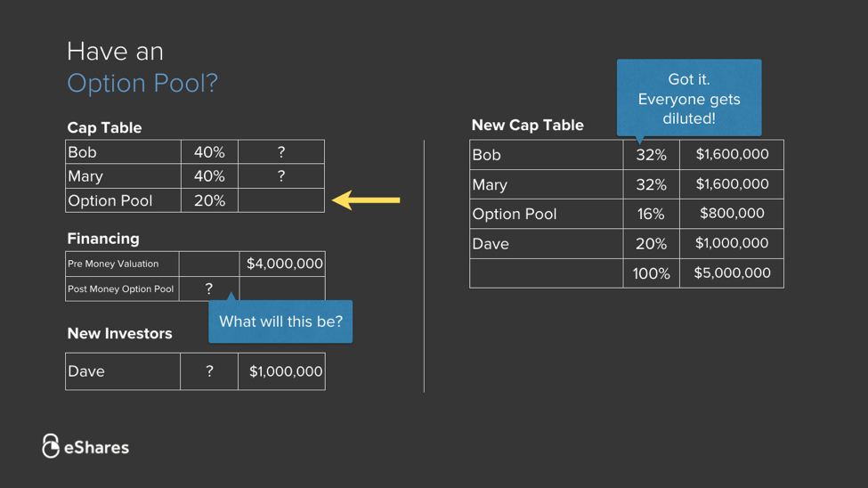Screen dimensions: 868x488
Task: Click the "Got it. Everyone gets diluted!" callout
Action: [x=689, y=98]
